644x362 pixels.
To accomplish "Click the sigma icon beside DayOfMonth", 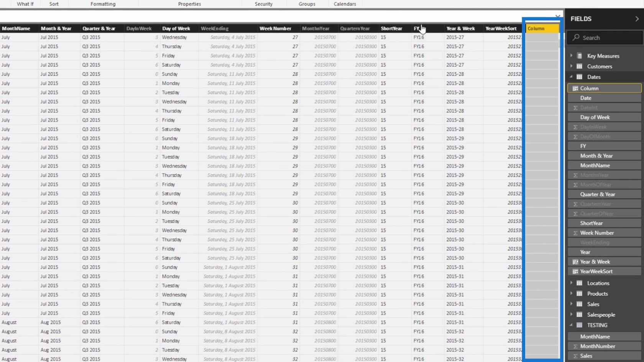I will [575, 136].
